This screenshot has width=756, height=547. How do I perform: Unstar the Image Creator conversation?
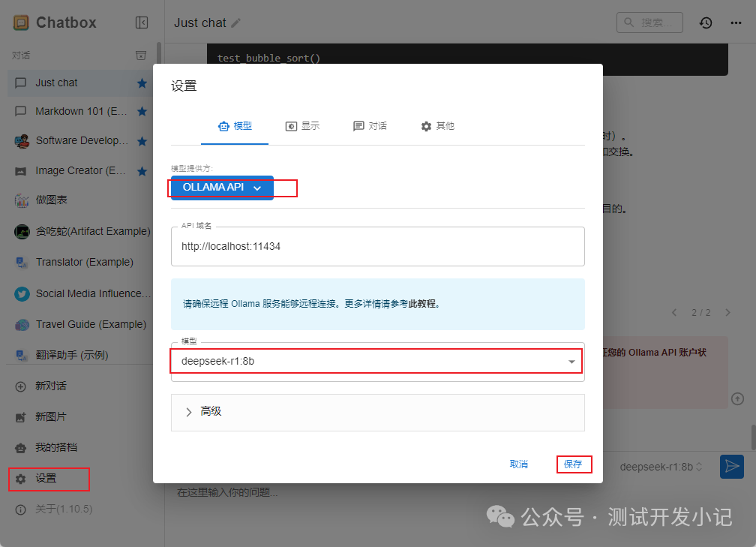[142, 171]
